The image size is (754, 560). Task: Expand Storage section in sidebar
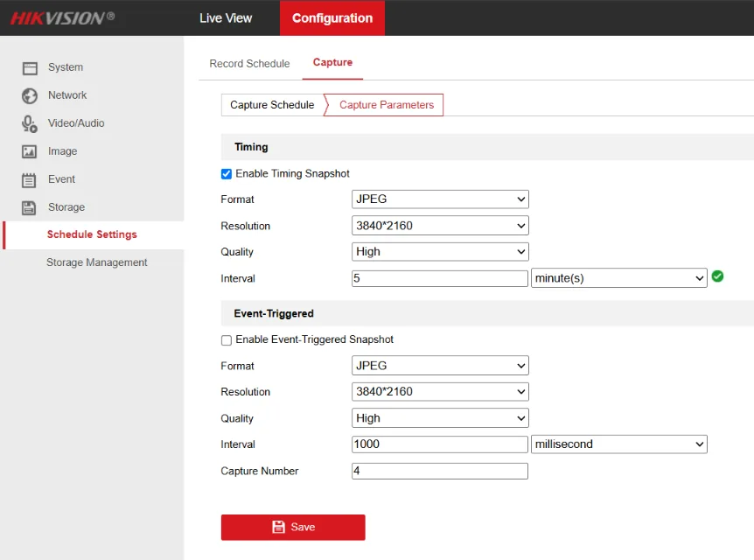[x=66, y=206]
